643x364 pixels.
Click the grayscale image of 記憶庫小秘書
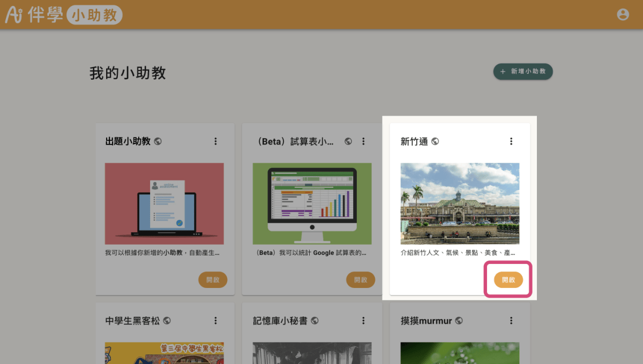pyautogui.click(x=312, y=353)
